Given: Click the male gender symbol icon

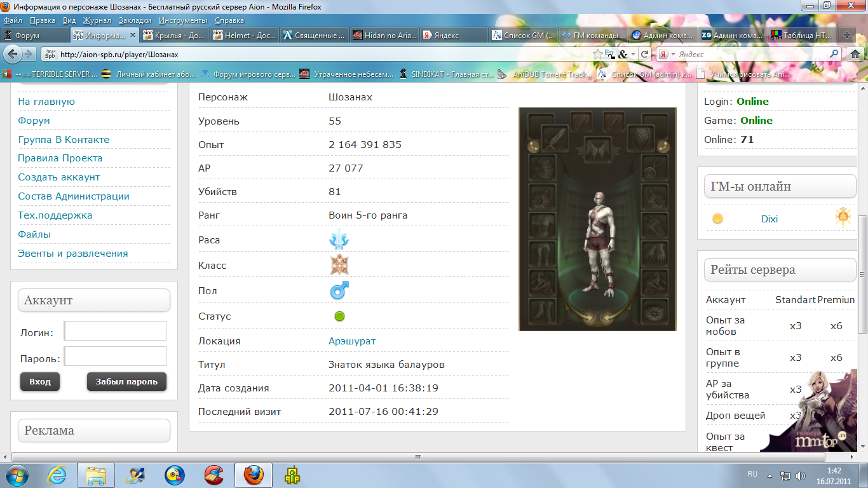Looking at the screenshot, I should [339, 291].
